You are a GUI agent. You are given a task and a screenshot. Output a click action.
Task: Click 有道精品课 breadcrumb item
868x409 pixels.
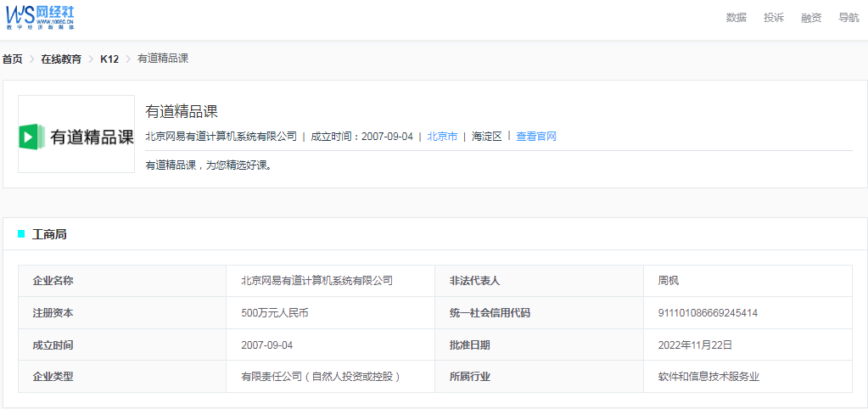pos(162,59)
